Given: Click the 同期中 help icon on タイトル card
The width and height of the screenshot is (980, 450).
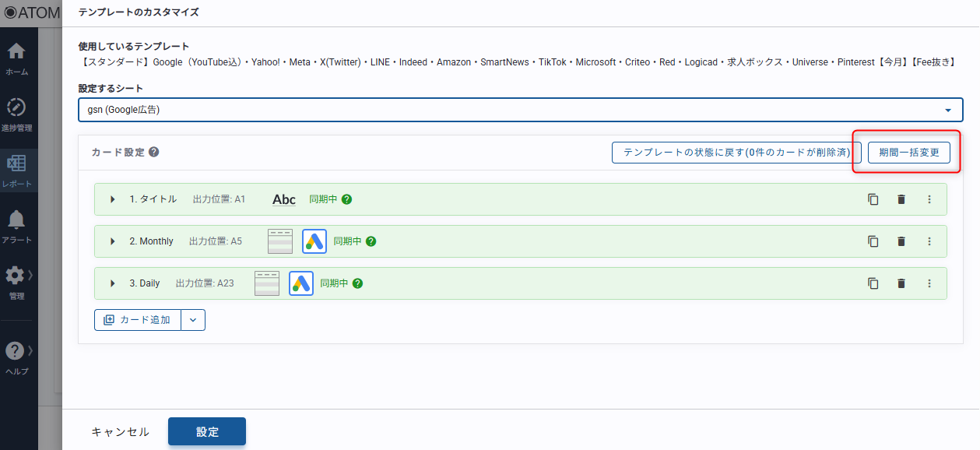Looking at the screenshot, I should 346,199.
